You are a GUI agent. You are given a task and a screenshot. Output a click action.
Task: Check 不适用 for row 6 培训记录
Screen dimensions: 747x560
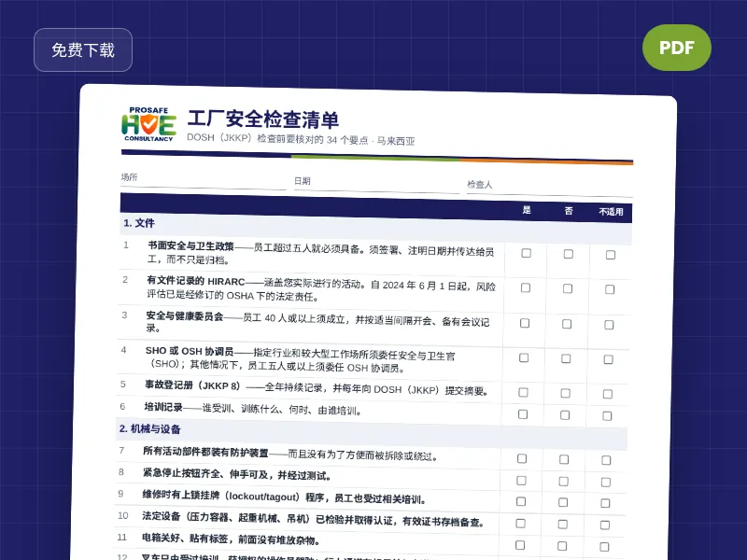coord(607,416)
